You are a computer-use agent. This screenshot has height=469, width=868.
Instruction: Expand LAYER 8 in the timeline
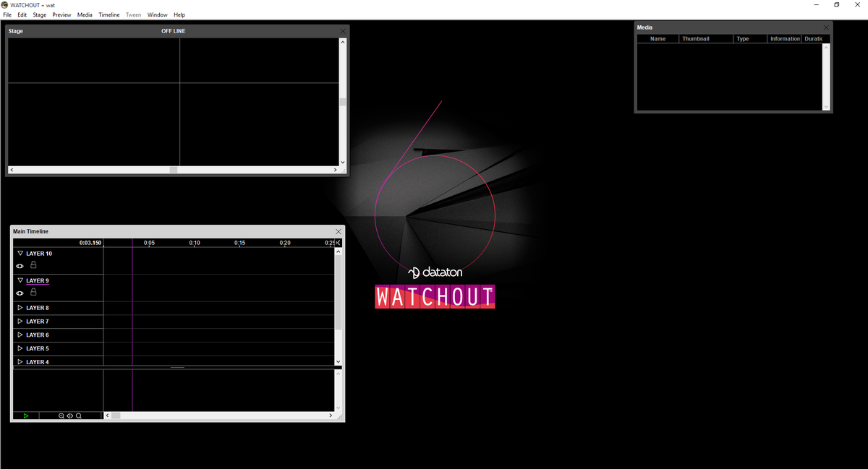tap(20, 308)
